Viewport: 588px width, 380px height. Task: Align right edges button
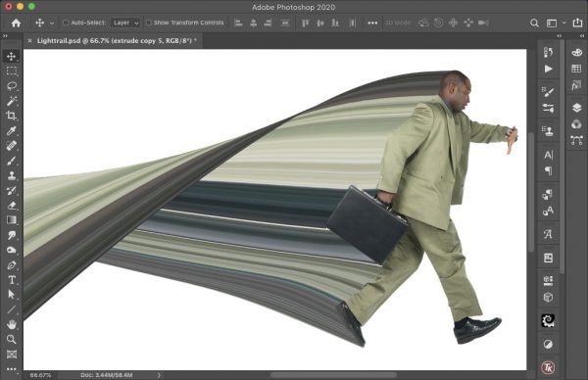point(268,23)
